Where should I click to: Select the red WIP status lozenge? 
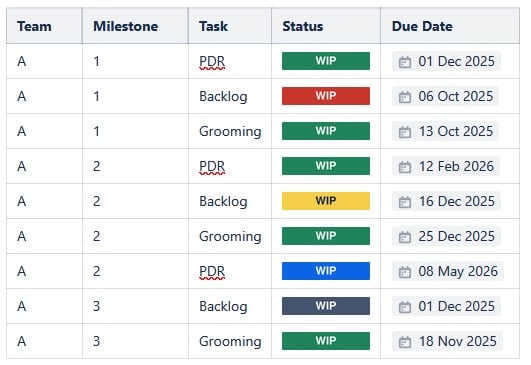(326, 96)
